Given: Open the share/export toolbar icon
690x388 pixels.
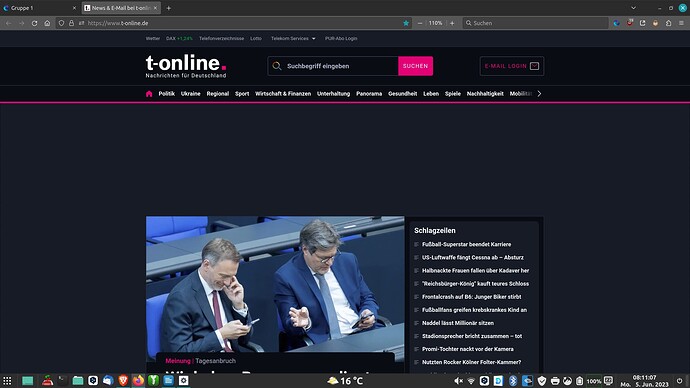Looking at the screenshot, I should click(x=642, y=23).
